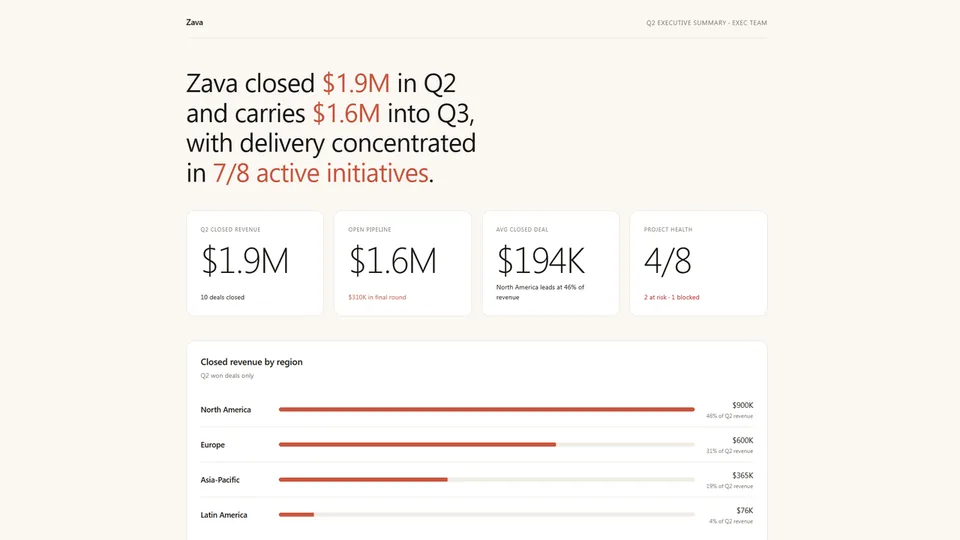This screenshot has width=960, height=540.
Task: Select the Asia-Pacific region label
Action: (x=220, y=479)
